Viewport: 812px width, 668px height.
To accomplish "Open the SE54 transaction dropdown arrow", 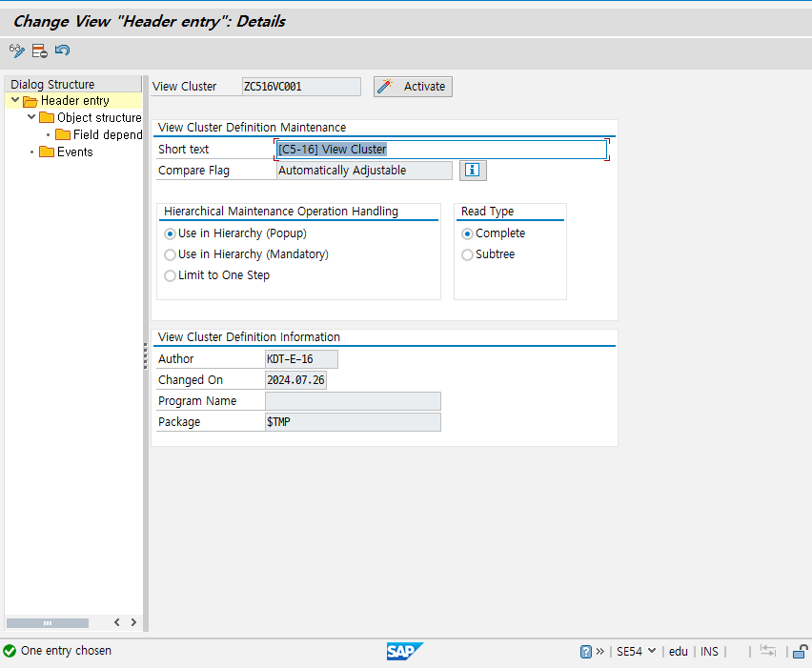I will pos(652,651).
